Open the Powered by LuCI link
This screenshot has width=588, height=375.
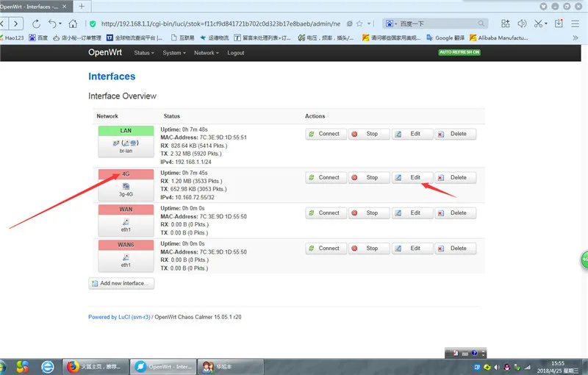(119, 317)
